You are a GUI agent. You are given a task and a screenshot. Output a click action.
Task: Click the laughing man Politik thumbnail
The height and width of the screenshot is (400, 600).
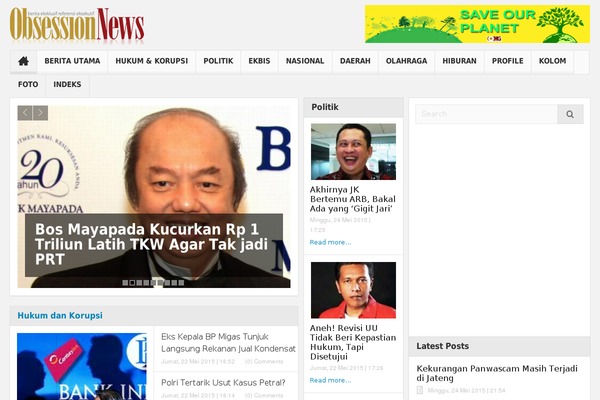tap(353, 152)
